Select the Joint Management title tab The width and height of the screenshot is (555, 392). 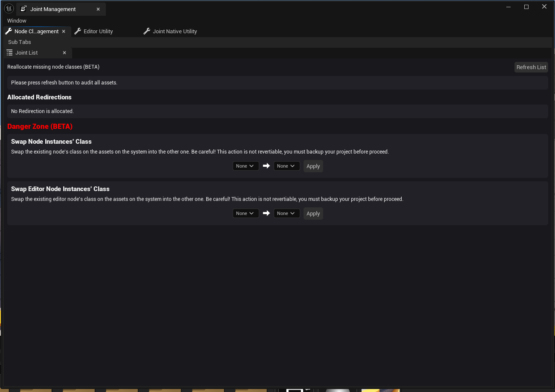[53, 9]
